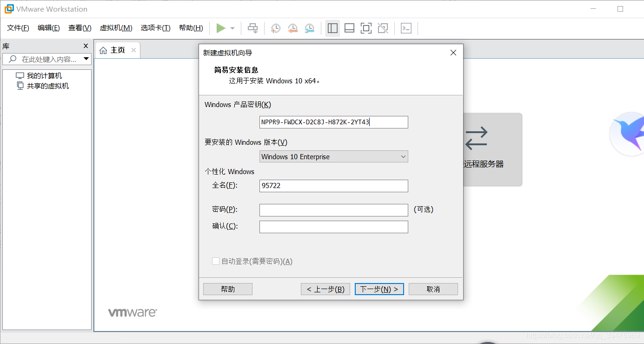Image resolution: width=644 pixels, height=344 pixels.
Task: Open the 虚拟机(M) menu
Action: [x=116, y=28]
